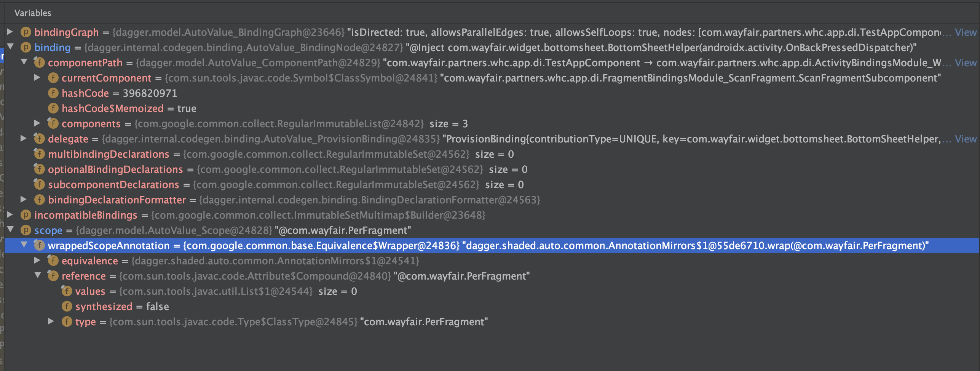Screen dimensions: 980x371
Task: Open View link for the delegate ProvisionBinding
Action: (966, 139)
